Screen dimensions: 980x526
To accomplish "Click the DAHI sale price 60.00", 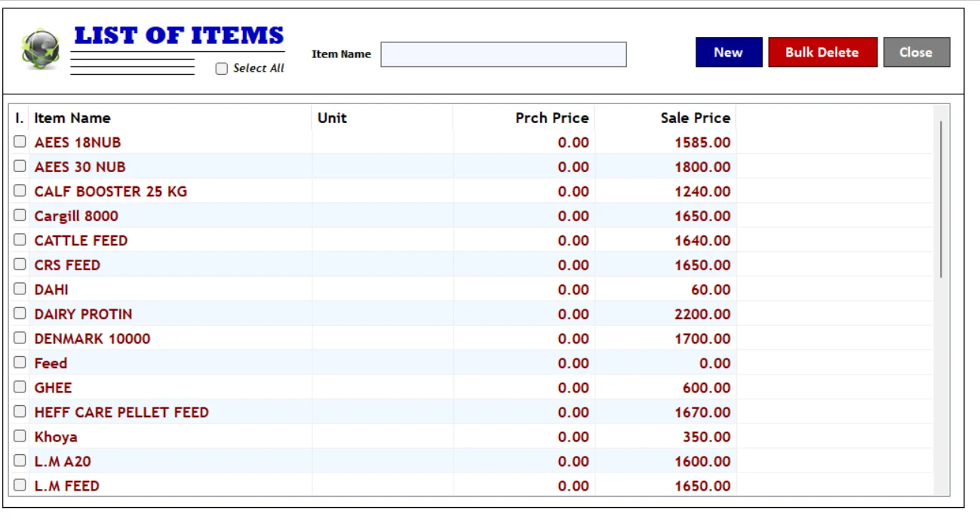I will tap(711, 290).
